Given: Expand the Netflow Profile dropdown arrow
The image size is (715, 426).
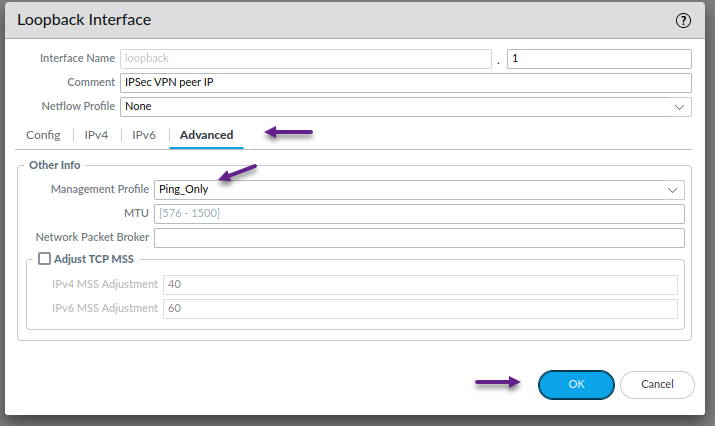Looking at the screenshot, I should 679,107.
